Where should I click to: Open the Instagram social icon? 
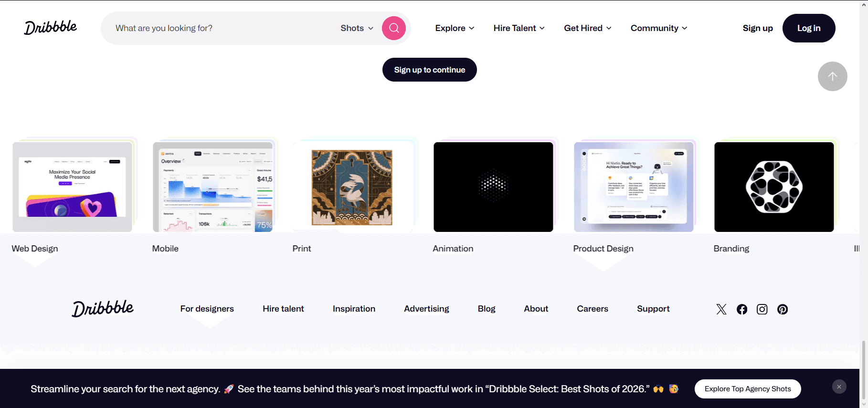click(762, 309)
